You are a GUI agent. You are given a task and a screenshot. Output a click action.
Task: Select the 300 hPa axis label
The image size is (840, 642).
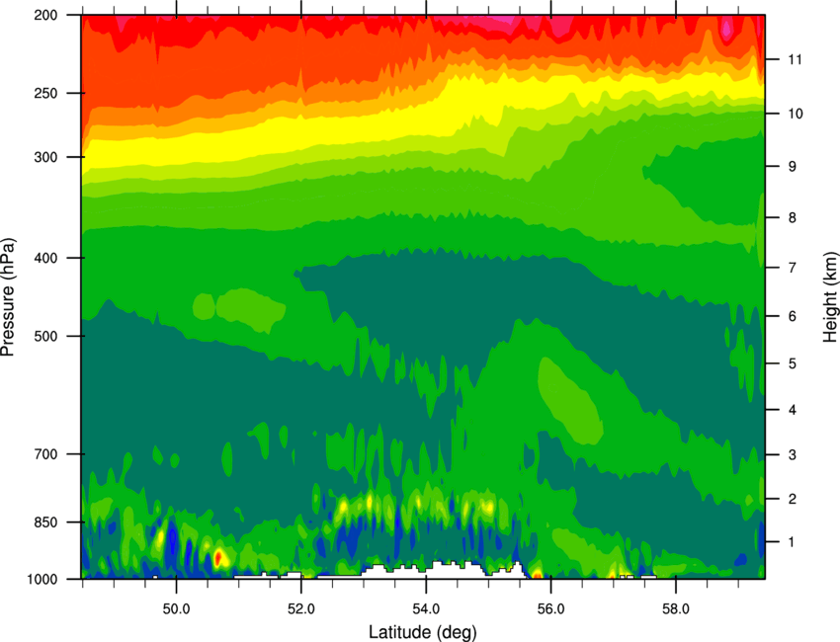[x=45, y=157]
